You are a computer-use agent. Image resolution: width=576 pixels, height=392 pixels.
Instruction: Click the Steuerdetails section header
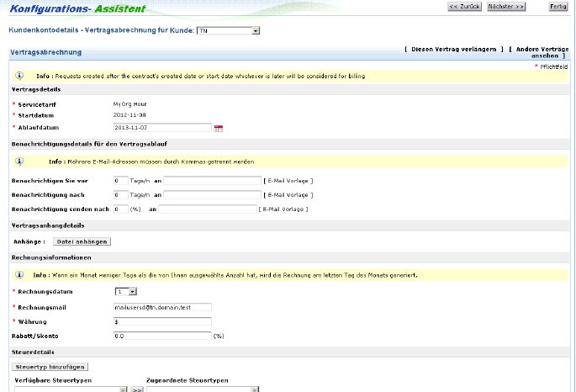click(290, 352)
